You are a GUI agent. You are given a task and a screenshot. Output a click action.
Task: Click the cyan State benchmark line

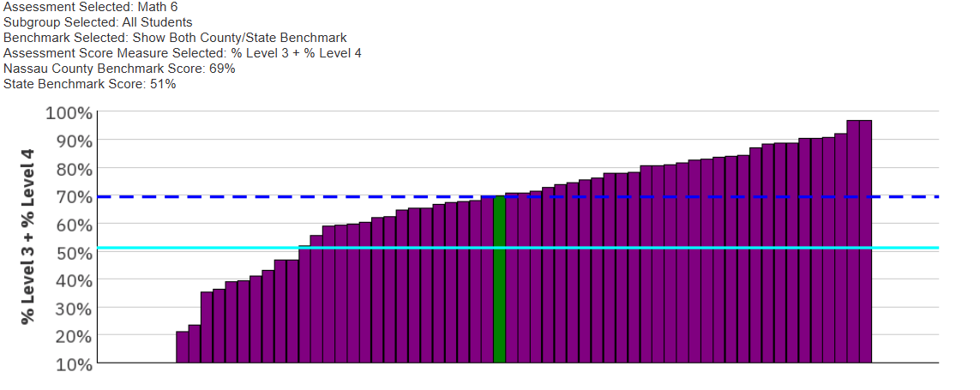tap(518, 248)
